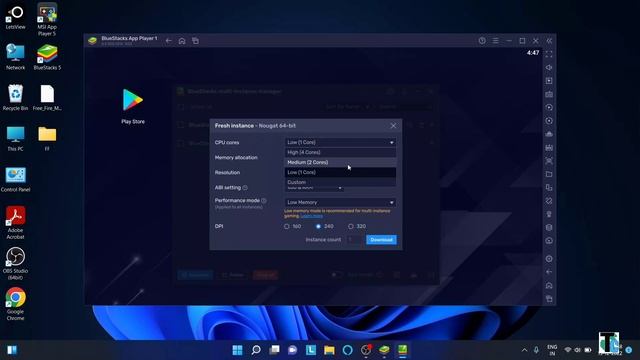Open LetsView desktop shortcut
This screenshot has width=640, height=360.
click(x=16, y=17)
